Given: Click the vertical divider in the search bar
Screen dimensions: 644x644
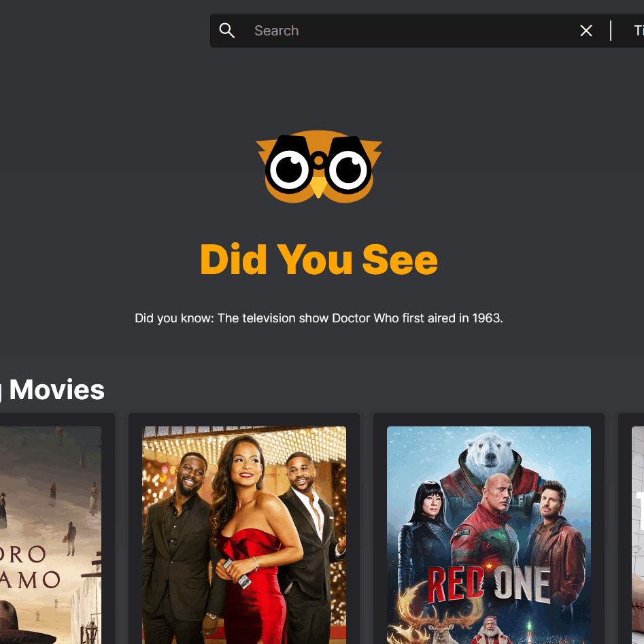Looking at the screenshot, I should pyautogui.click(x=611, y=31).
